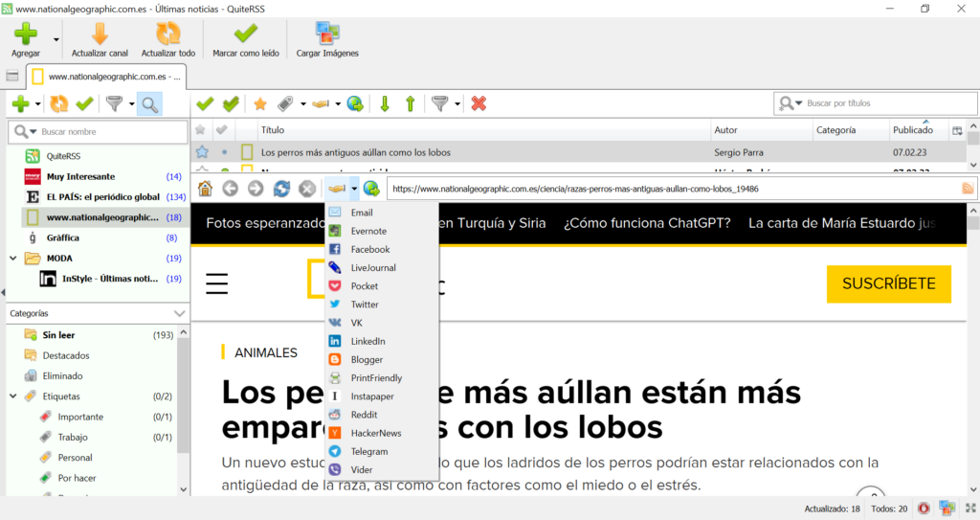
Task: Click the home icon in browser toolbar
Action: coord(205,189)
